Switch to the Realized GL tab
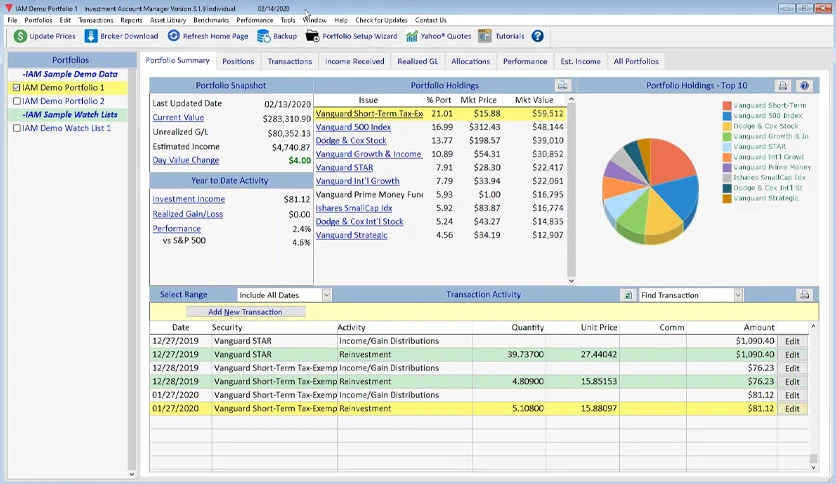 coord(417,61)
